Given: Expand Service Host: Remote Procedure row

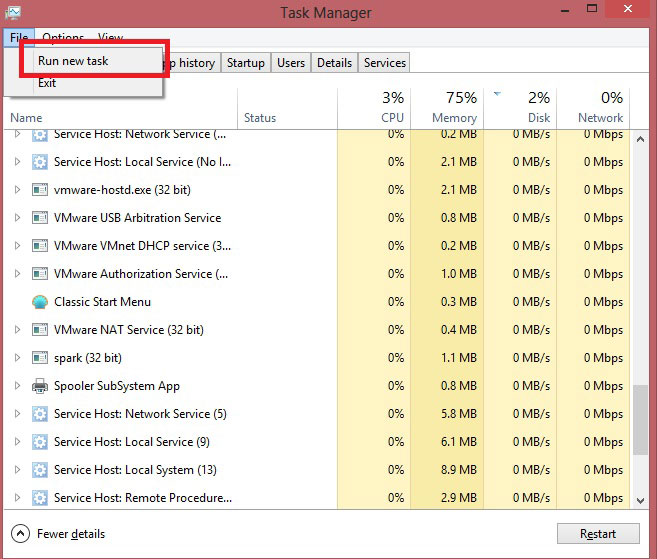Looking at the screenshot, I should point(17,498).
